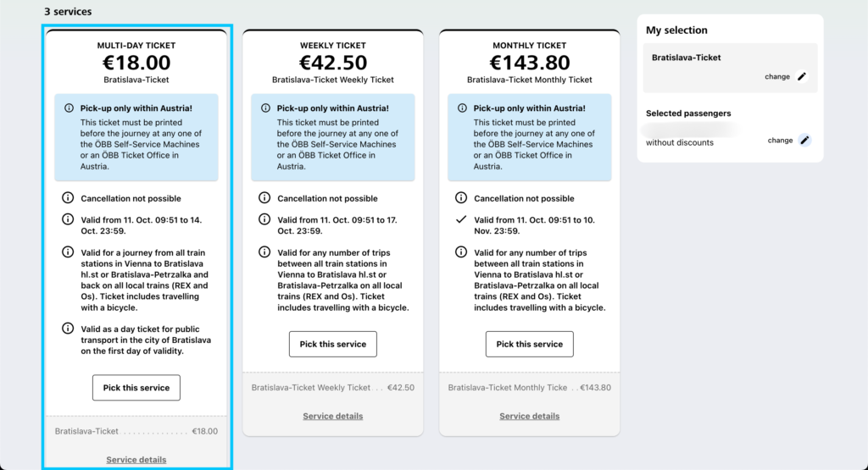Open Service details for Multi-Day Ticket

[136, 460]
